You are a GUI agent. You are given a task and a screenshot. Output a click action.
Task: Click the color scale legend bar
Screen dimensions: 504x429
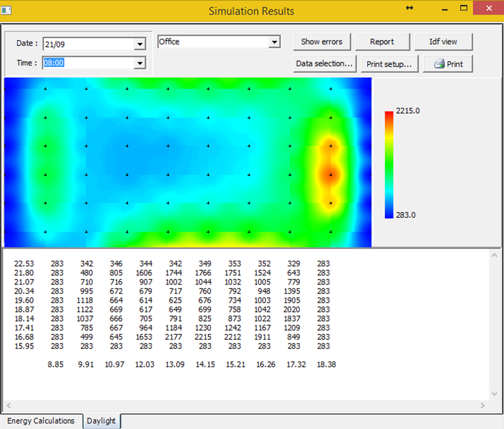tap(389, 164)
